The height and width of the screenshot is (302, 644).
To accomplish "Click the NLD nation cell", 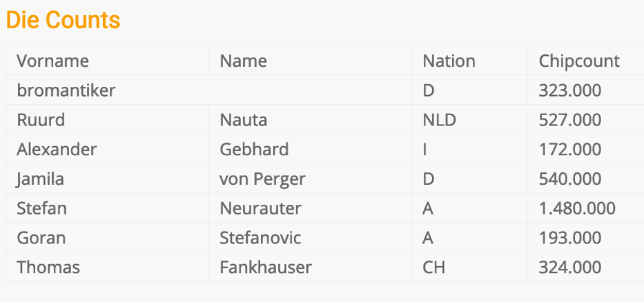I will (439, 120).
